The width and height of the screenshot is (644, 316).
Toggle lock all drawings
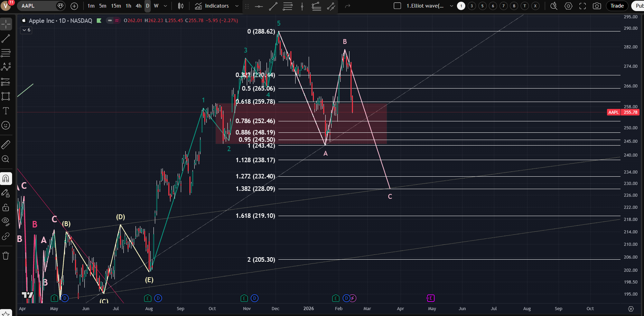(x=6, y=207)
